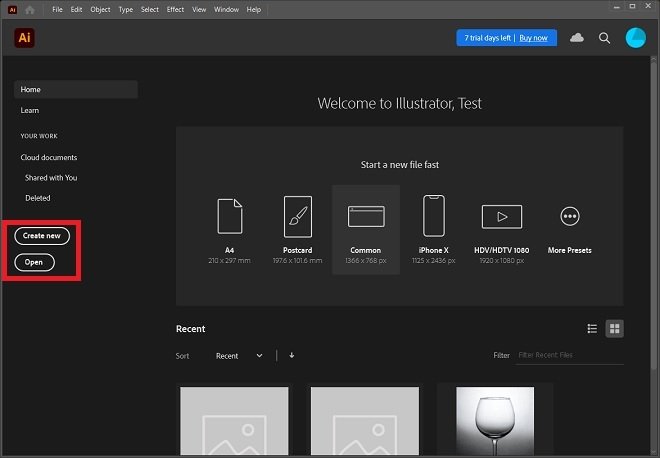
Task: Click the Home icon in title bar
Action: pos(30,9)
